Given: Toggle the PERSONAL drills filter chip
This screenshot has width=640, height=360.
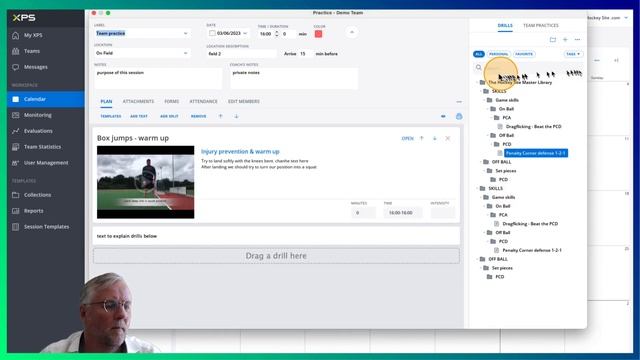Looking at the screenshot, I should click(x=498, y=54).
